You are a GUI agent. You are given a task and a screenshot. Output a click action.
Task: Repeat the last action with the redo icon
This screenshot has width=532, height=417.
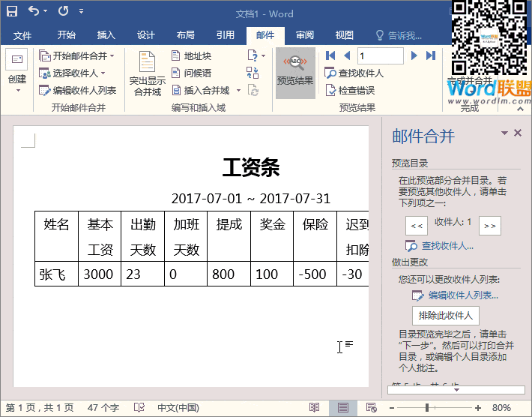[x=63, y=10]
